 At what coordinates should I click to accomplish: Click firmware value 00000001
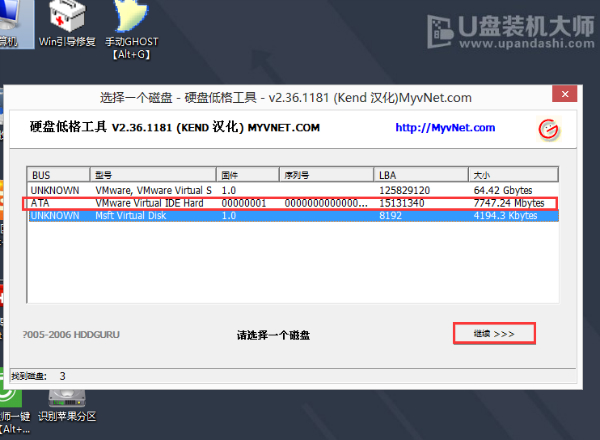coord(244,203)
